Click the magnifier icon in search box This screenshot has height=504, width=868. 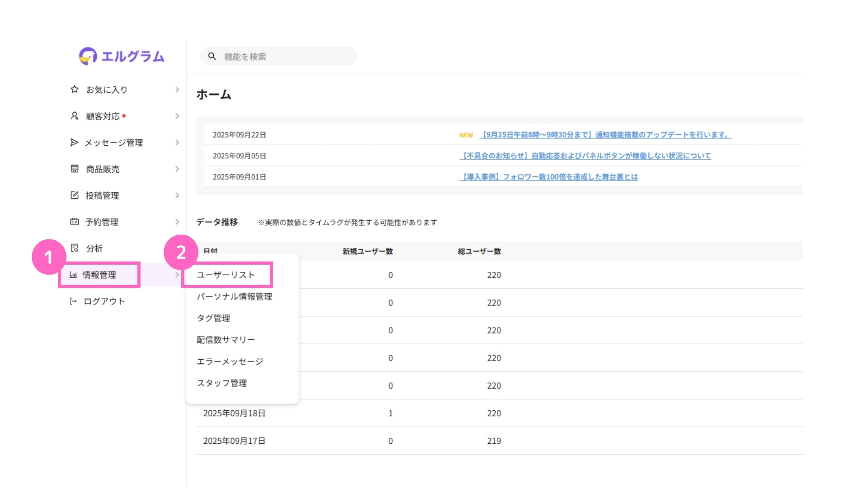[212, 56]
